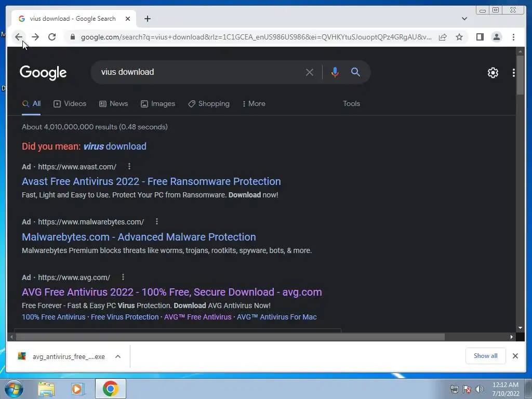
Task: Open the Avast Free Antivirus 2022 link
Action: click(151, 181)
